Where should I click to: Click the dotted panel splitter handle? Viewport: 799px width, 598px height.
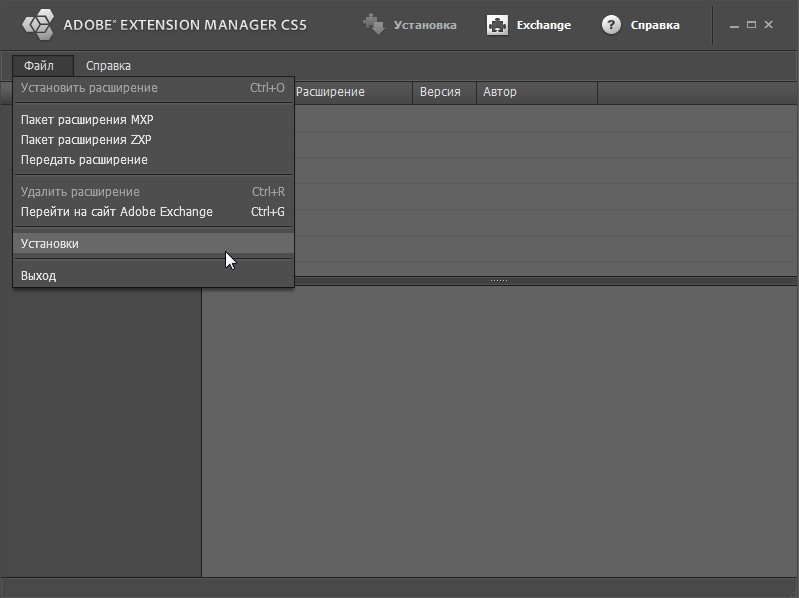pos(498,280)
